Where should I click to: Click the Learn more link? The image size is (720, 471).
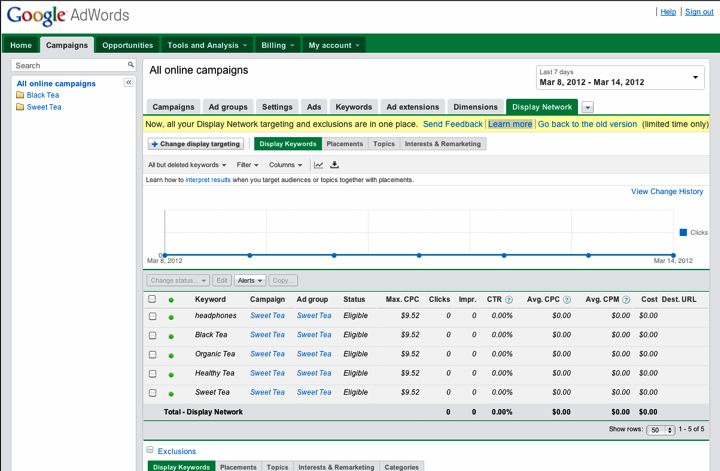(510, 124)
